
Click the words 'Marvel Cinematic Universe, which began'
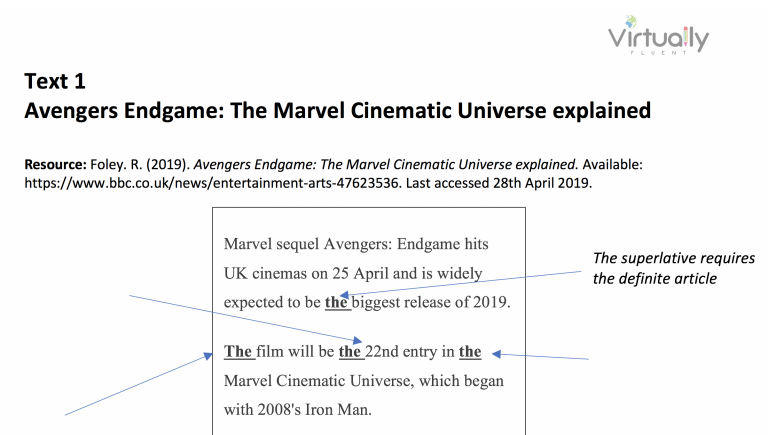click(363, 381)
